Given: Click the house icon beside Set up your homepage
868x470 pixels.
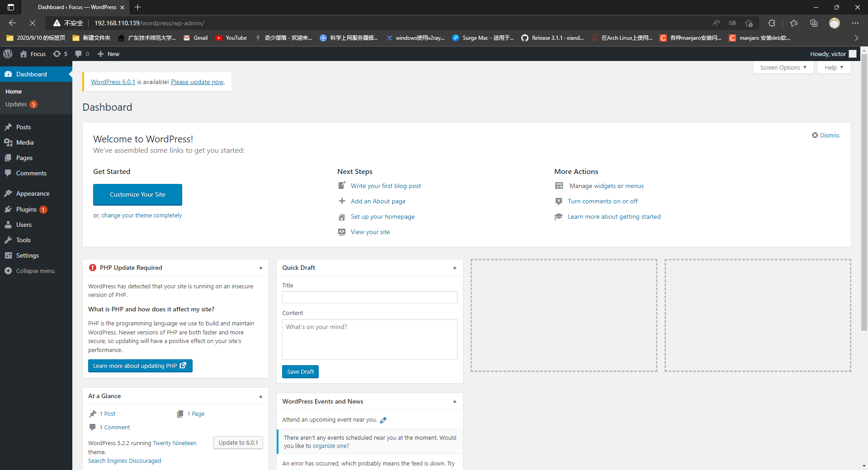Looking at the screenshot, I should pos(342,216).
